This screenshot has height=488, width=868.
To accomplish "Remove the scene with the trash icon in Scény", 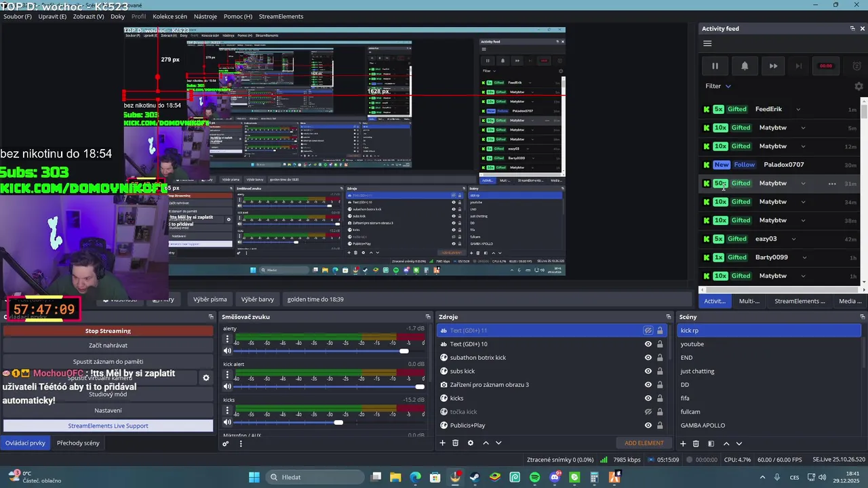I will click(696, 443).
